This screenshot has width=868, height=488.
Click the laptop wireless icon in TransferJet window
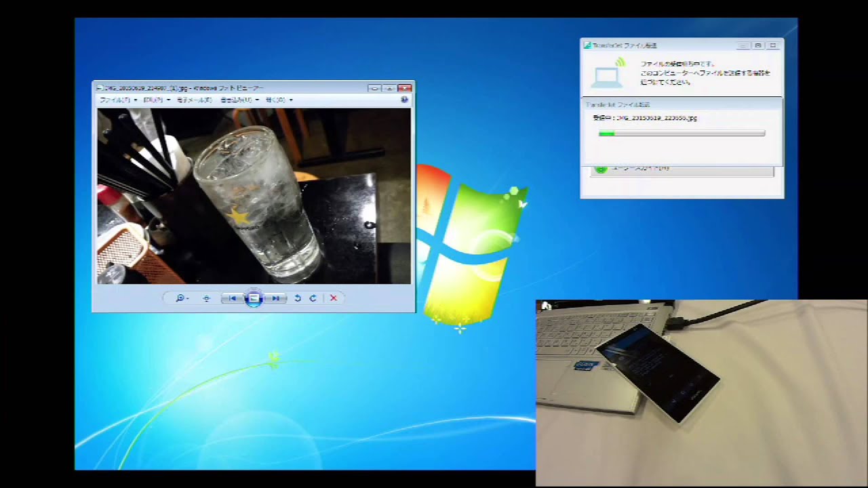click(608, 73)
